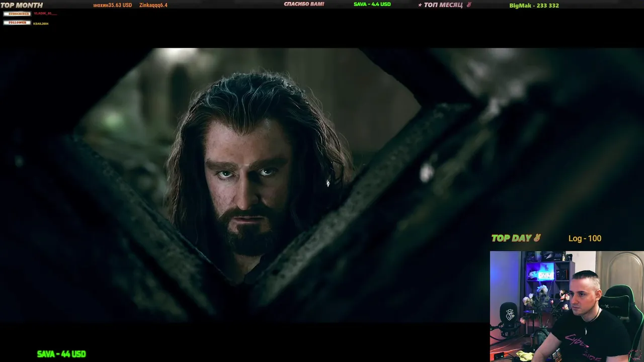Click the TOP MONTH label
Viewport: 644px width, 362px height.
point(22,5)
